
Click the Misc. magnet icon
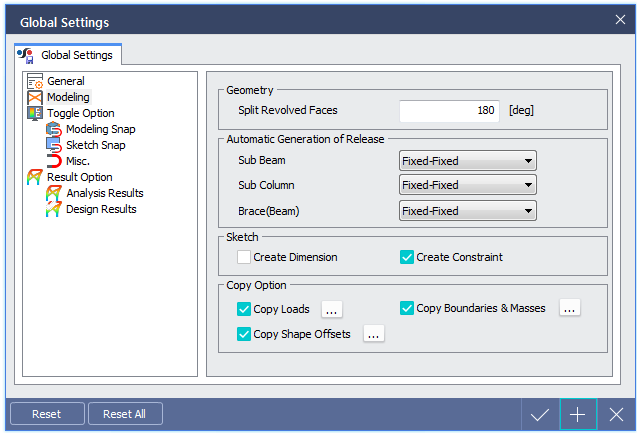point(54,161)
